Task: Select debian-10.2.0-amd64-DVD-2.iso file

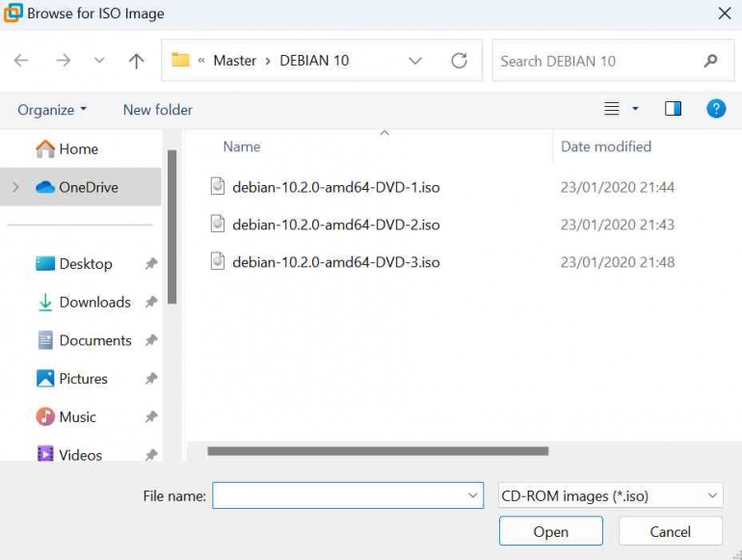Action: (x=335, y=225)
